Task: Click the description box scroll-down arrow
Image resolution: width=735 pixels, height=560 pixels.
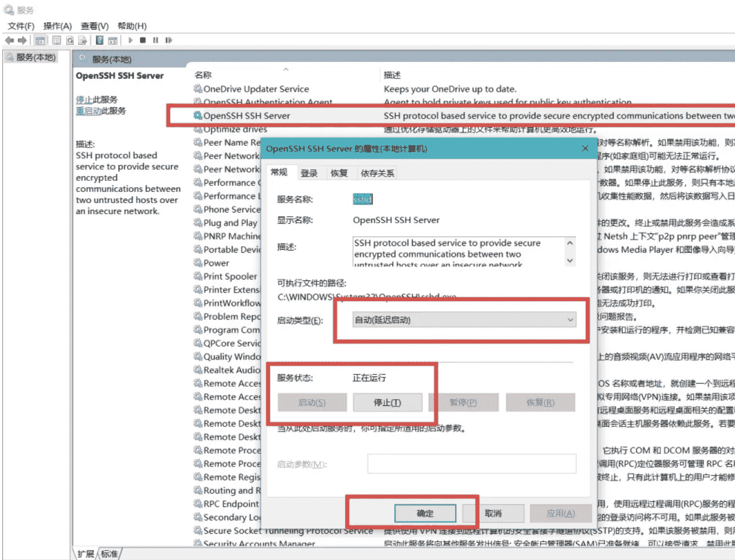Action: [x=570, y=260]
